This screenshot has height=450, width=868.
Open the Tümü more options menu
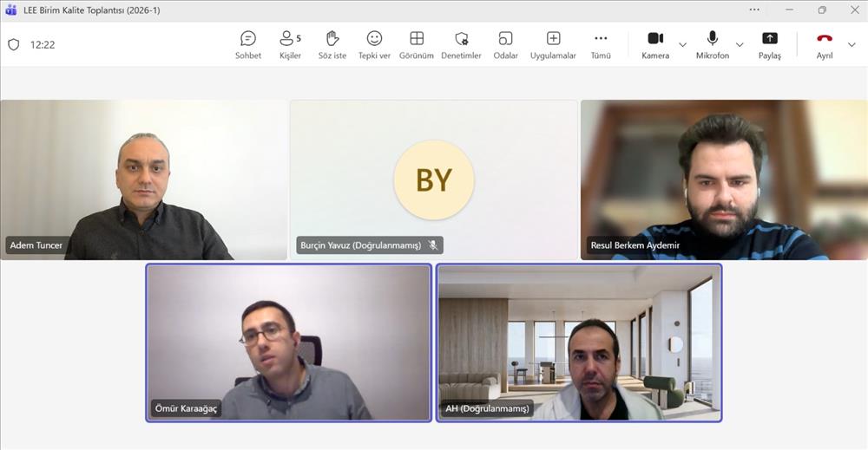coord(601,44)
